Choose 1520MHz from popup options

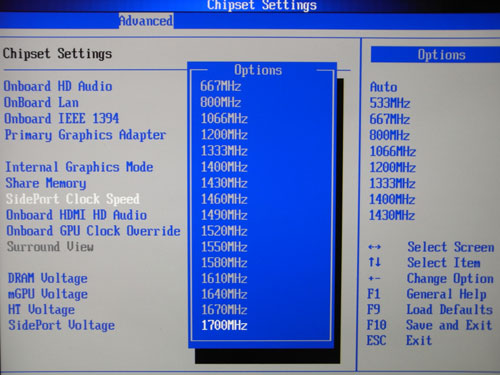click(224, 231)
